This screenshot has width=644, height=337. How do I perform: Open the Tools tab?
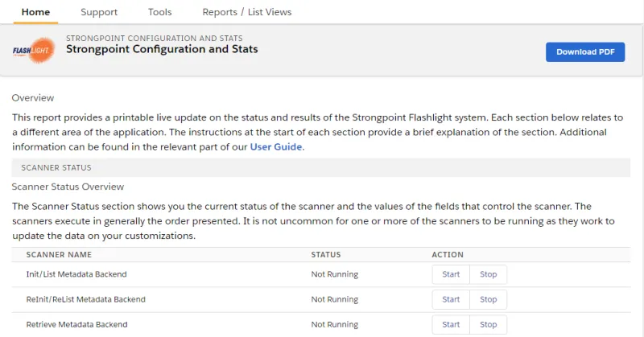pyautogui.click(x=159, y=12)
